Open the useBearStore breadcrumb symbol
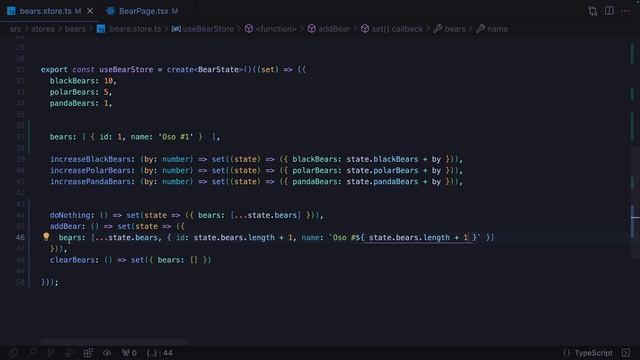Viewport: 640px width, 360px height. click(x=202, y=29)
